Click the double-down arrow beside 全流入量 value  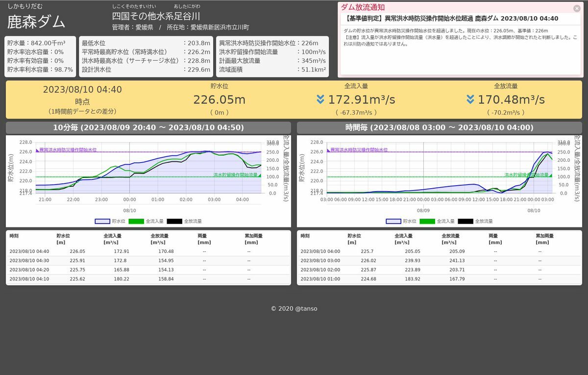point(320,100)
